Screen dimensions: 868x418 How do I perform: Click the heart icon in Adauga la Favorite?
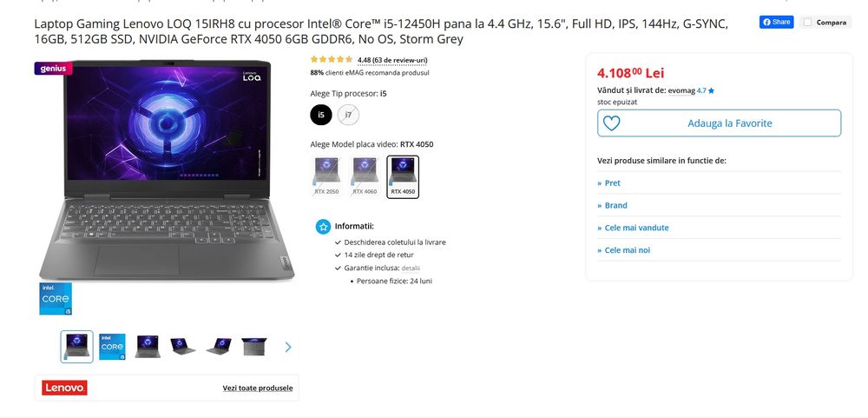coord(611,123)
